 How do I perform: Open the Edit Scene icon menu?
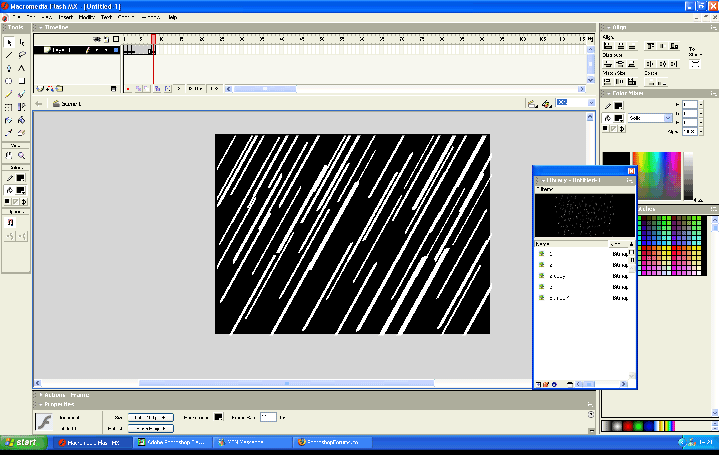[x=532, y=104]
